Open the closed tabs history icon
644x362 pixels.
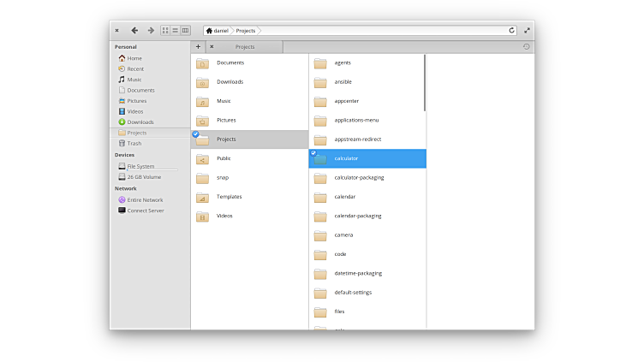(526, 47)
